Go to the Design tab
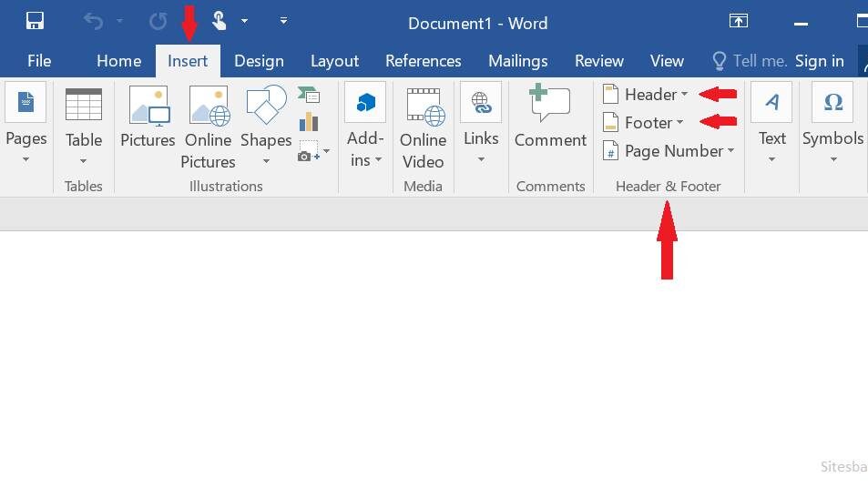 (x=259, y=61)
